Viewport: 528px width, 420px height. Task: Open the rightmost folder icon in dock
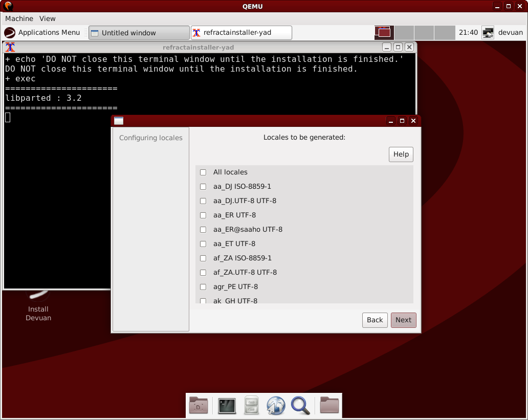point(329,405)
